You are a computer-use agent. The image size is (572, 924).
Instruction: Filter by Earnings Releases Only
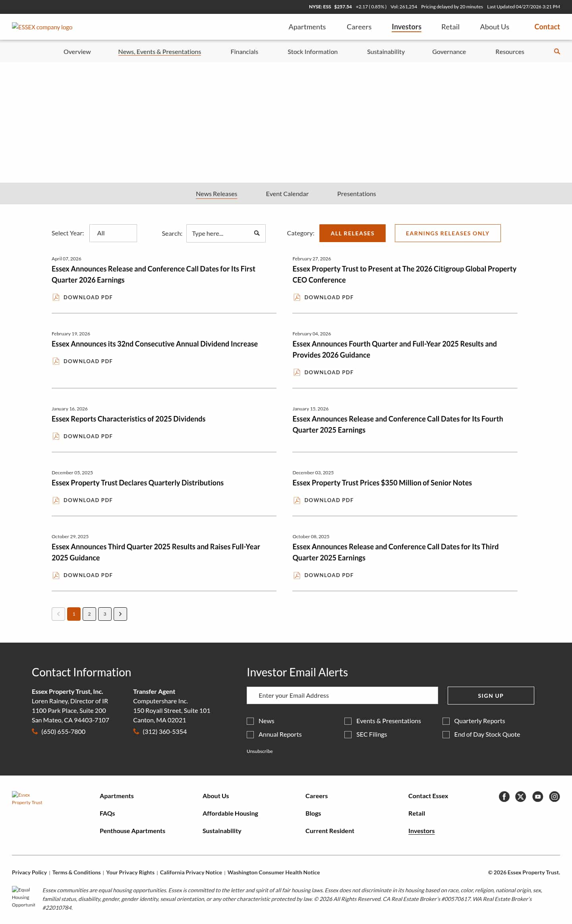448,233
